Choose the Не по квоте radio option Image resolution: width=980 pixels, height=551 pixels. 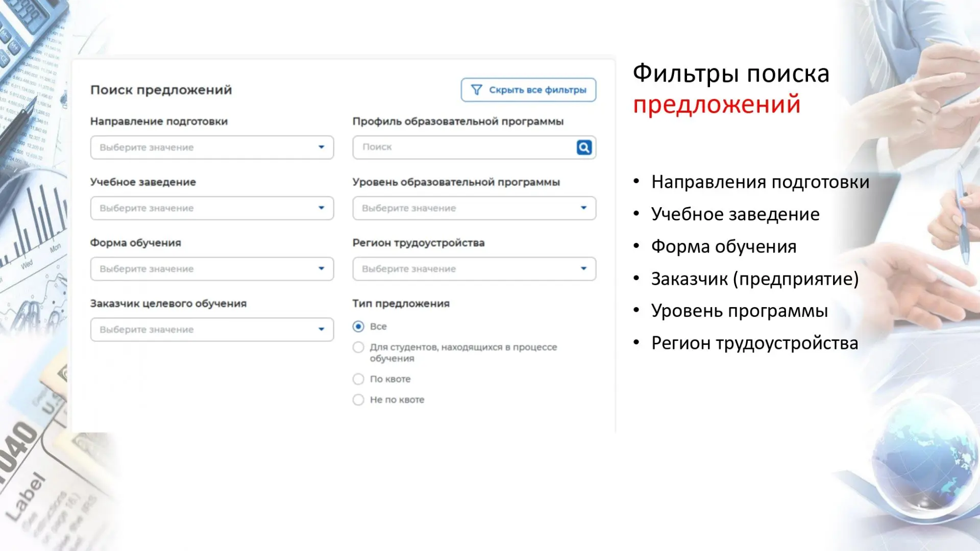pyautogui.click(x=358, y=400)
